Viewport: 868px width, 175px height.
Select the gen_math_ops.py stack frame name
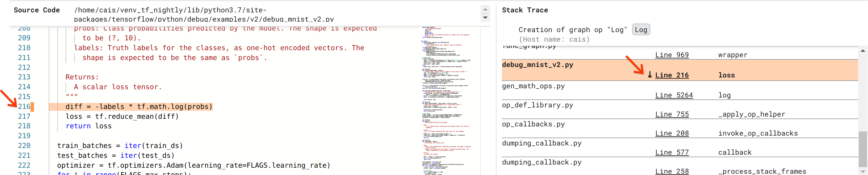point(533,86)
